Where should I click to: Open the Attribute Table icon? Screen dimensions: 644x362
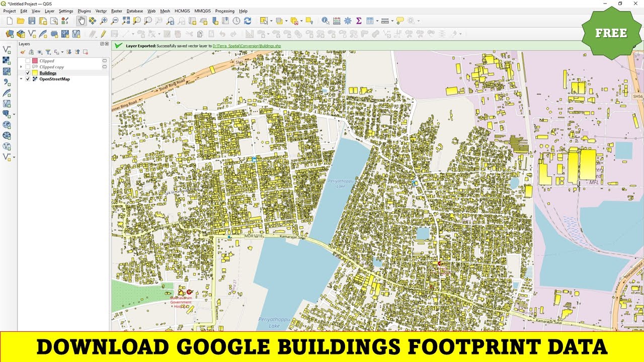click(x=370, y=21)
